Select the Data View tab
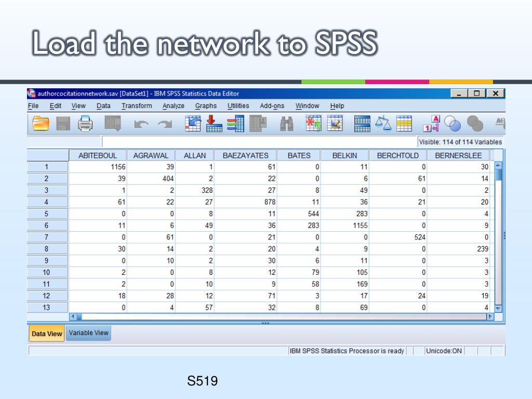Screen dimensions: 532x399 (x=47, y=334)
